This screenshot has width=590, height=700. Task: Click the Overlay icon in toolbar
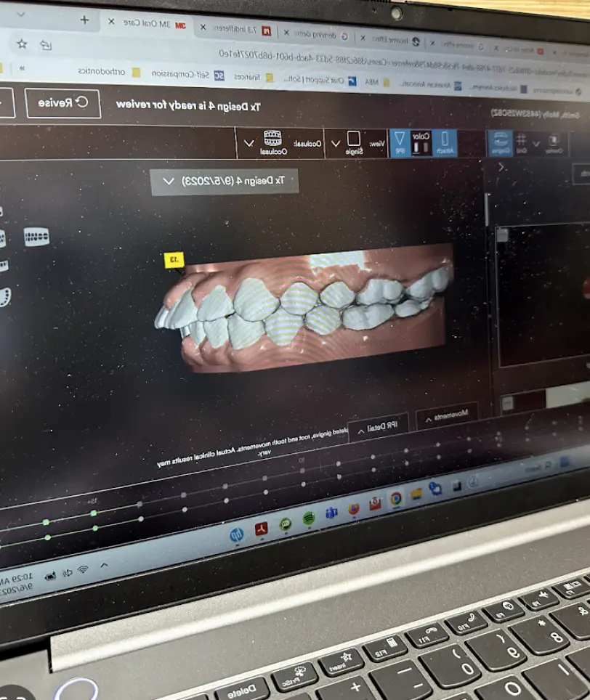pos(554,144)
